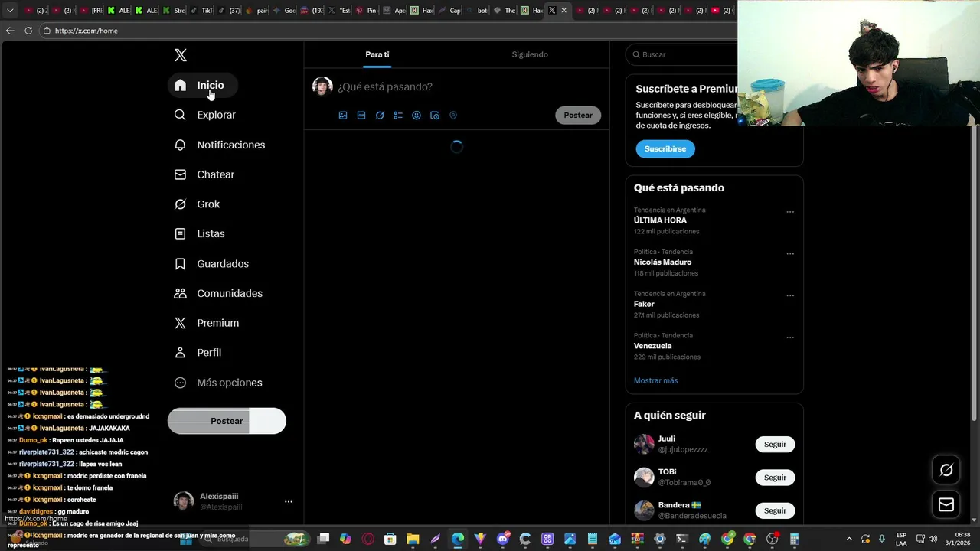Click the composer profile avatar

[x=322, y=86]
